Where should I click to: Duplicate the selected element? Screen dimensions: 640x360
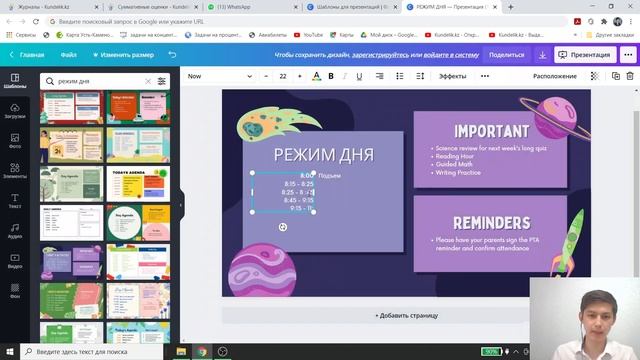click(x=616, y=76)
